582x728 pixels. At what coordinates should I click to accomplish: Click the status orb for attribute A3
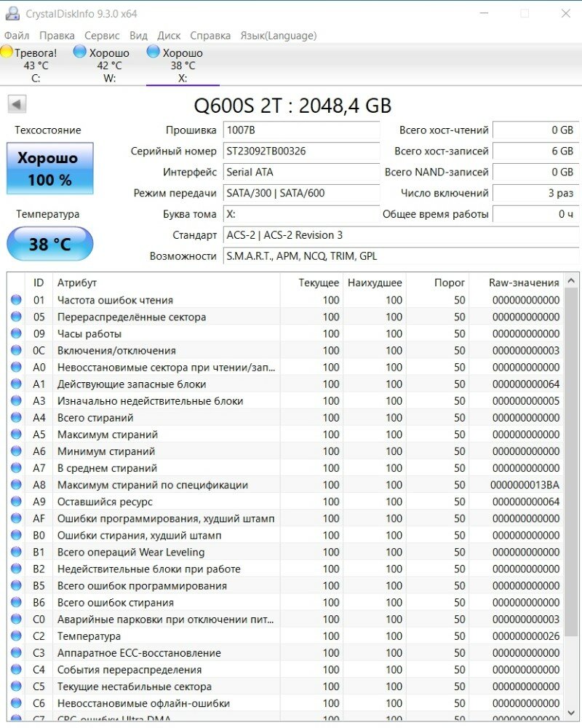point(16,400)
